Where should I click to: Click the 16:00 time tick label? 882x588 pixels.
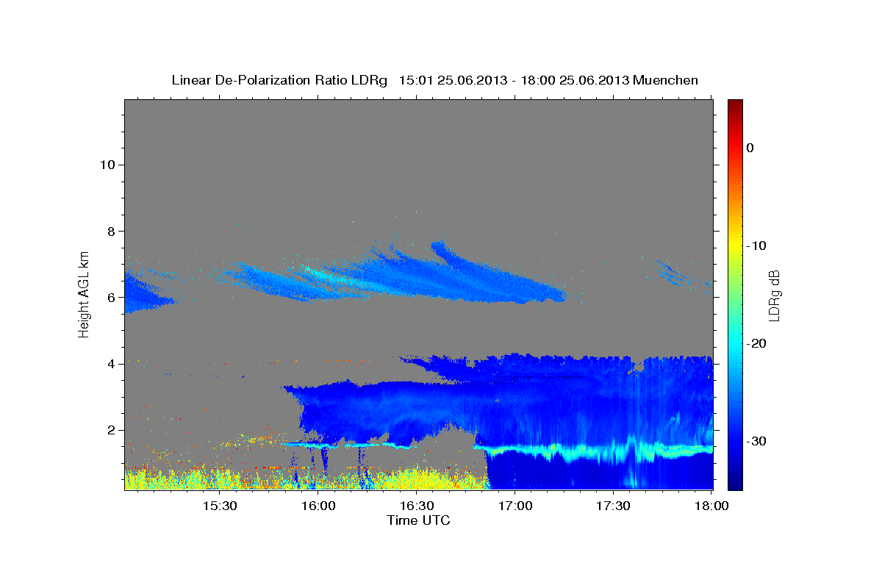coord(319,506)
